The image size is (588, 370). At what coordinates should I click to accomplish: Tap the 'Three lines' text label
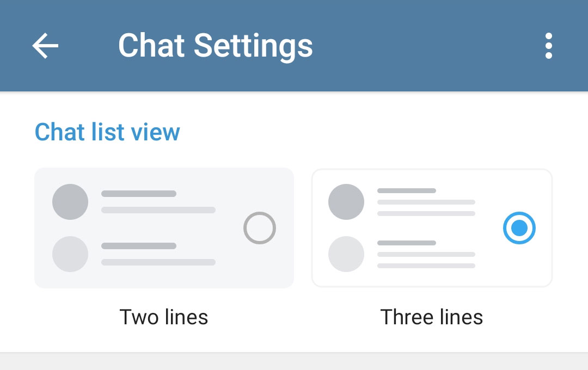point(432,317)
